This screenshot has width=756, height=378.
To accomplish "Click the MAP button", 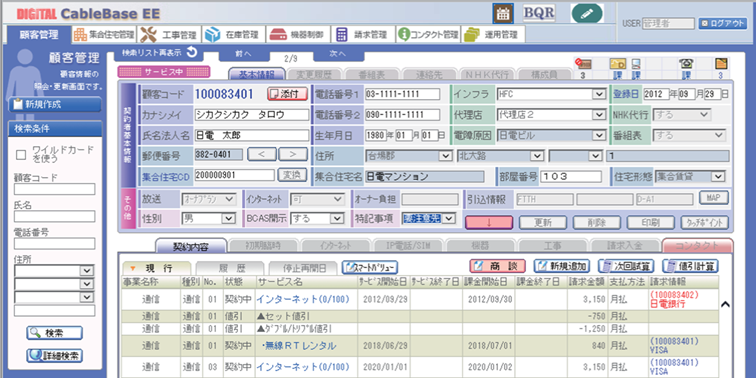I will click(714, 197).
